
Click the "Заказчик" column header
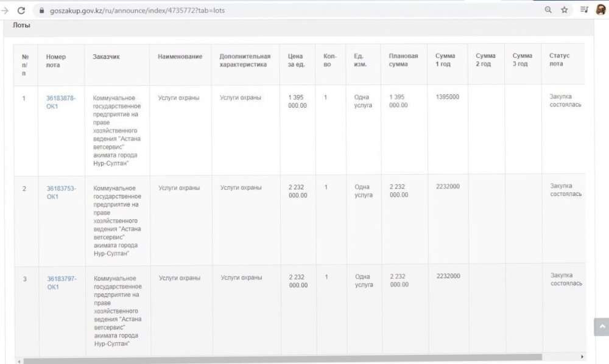point(106,57)
